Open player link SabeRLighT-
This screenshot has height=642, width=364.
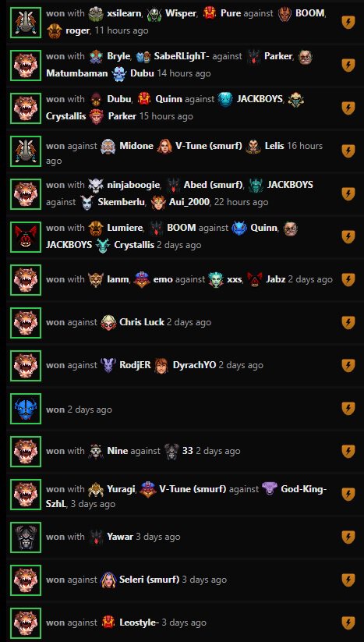[x=182, y=56]
